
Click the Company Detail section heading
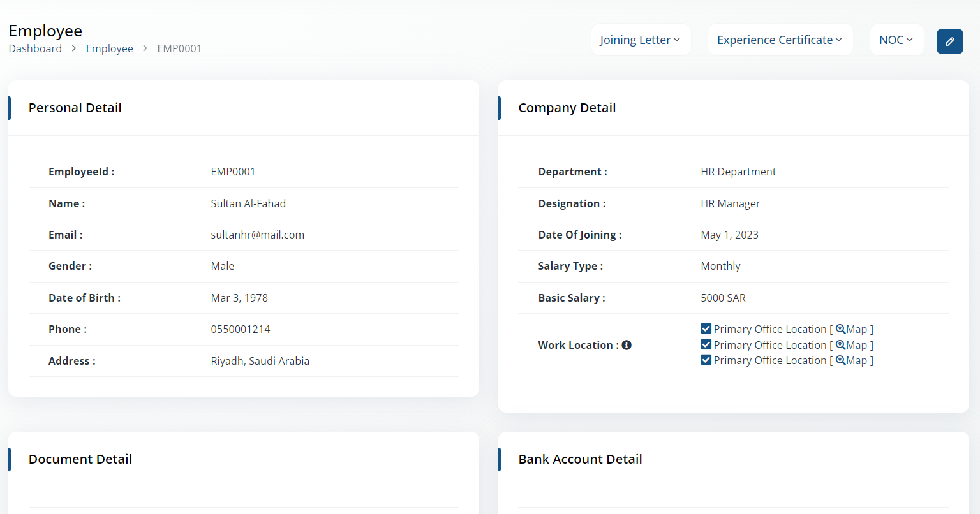click(567, 108)
